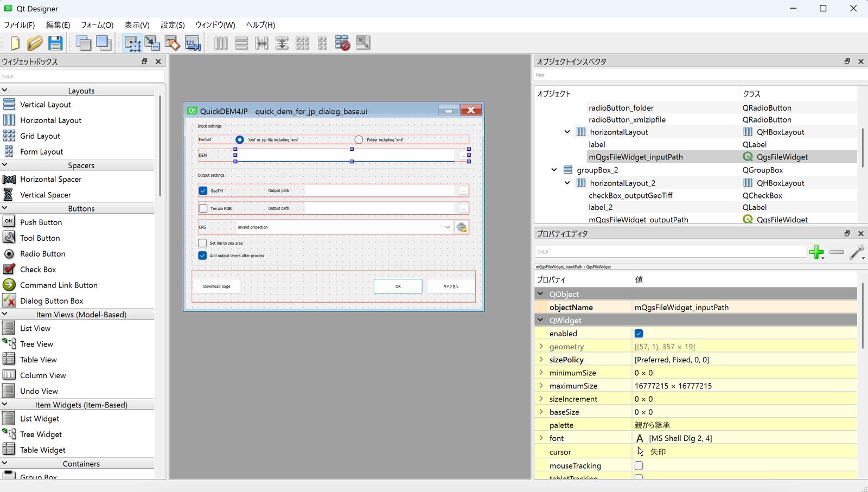Screen dimensions: 868x492
Task: Click the New Form toolbar icon
Action: pyautogui.click(x=15, y=43)
